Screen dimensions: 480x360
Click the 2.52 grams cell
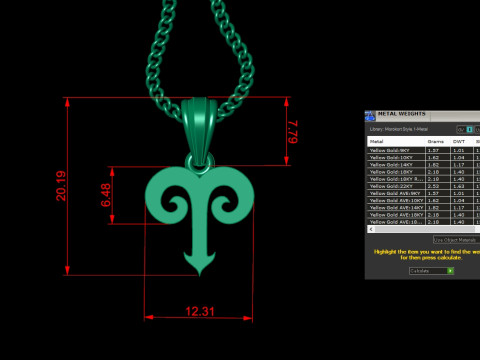coord(438,186)
